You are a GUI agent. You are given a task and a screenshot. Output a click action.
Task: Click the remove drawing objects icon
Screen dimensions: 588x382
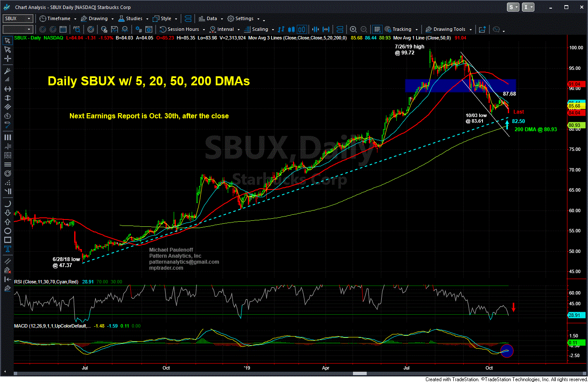(x=7, y=271)
